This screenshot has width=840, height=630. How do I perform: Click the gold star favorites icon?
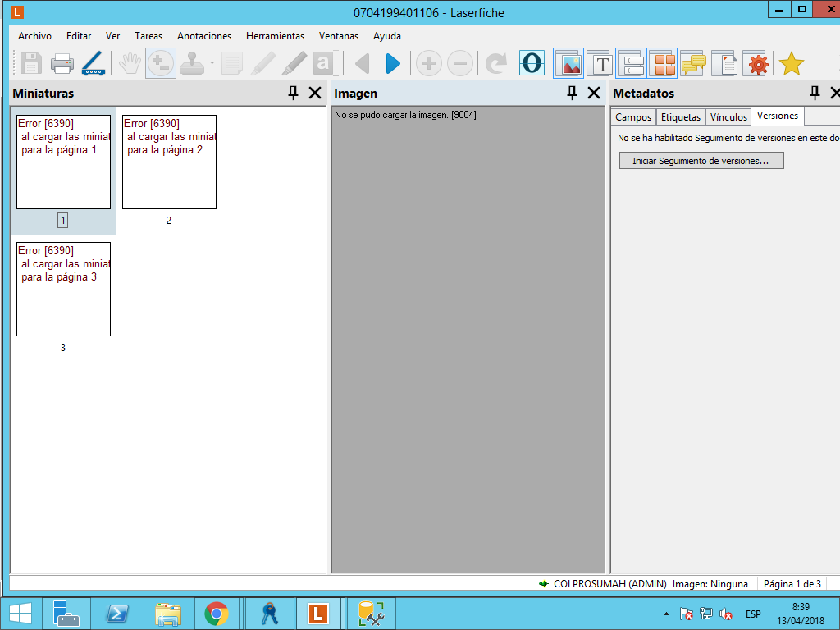click(x=791, y=63)
